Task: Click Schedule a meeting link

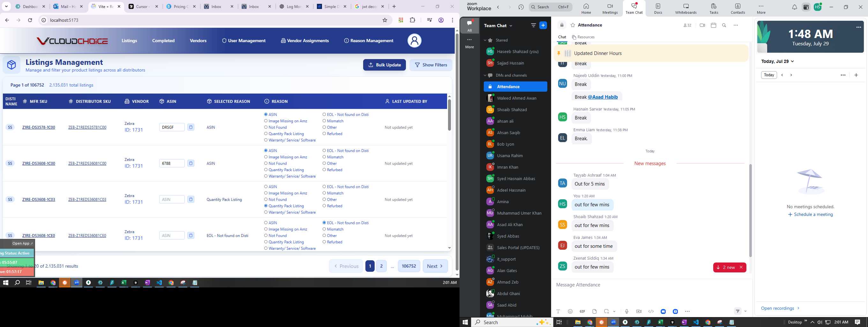Action: point(810,214)
